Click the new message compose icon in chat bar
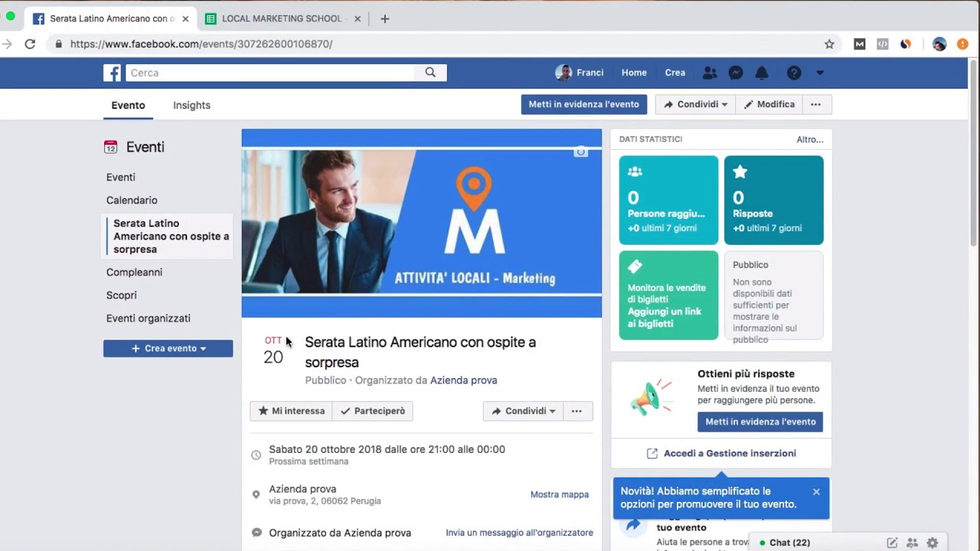Image resolution: width=980 pixels, height=551 pixels. [892, 543]
